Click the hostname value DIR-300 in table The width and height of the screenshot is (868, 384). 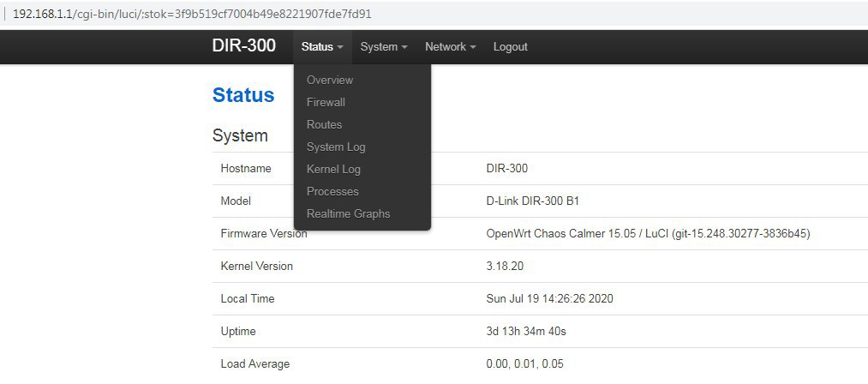(x=507, y=169)
